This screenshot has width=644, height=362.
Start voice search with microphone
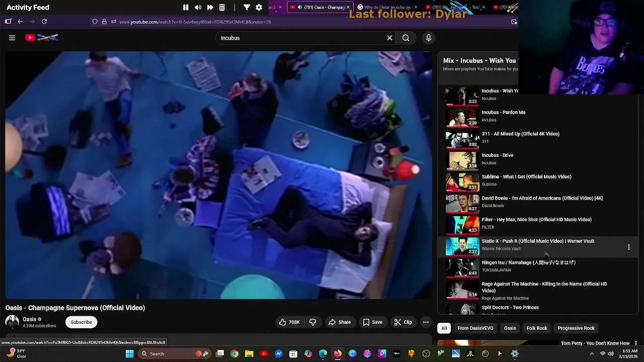pos(429,38)
